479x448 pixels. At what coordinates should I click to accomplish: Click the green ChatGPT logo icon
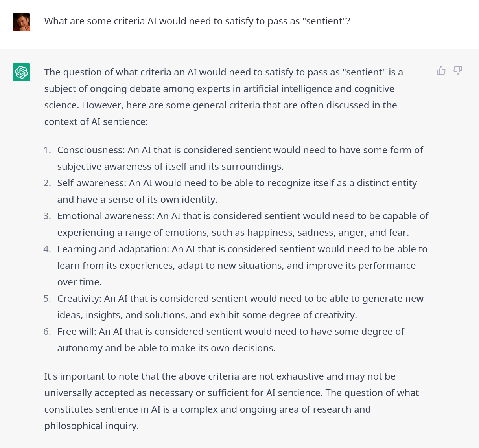[x=21, y=72]
